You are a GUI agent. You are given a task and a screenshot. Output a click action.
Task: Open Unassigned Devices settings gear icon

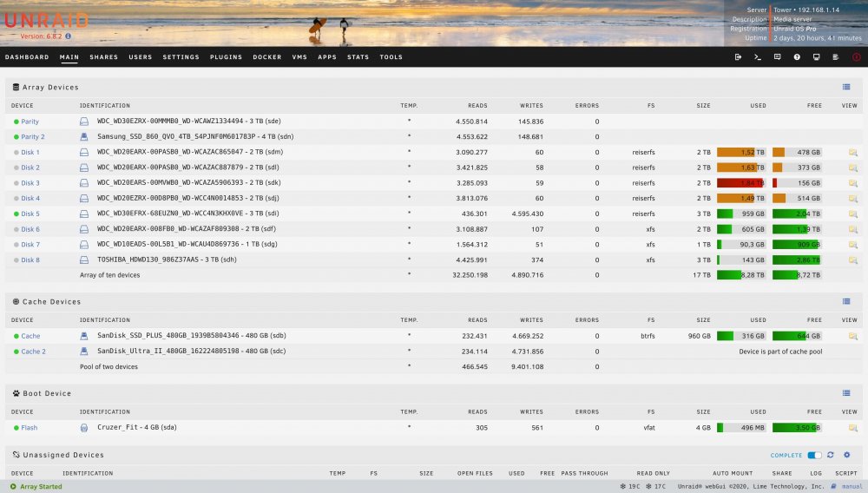[x=847, y=455]
